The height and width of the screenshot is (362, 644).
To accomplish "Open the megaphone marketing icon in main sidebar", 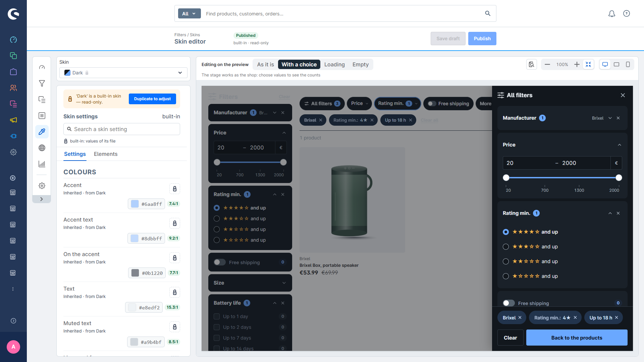I will click(13, 120).
